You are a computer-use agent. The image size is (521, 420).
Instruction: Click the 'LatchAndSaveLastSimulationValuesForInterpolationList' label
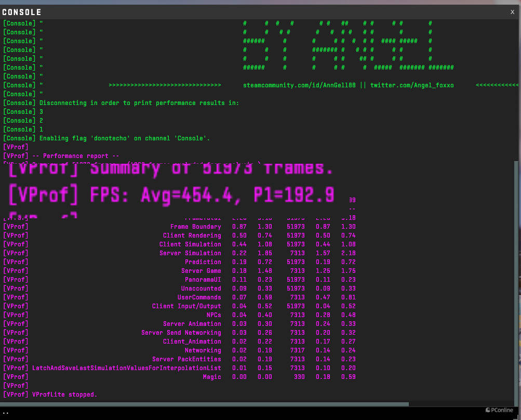127,368
